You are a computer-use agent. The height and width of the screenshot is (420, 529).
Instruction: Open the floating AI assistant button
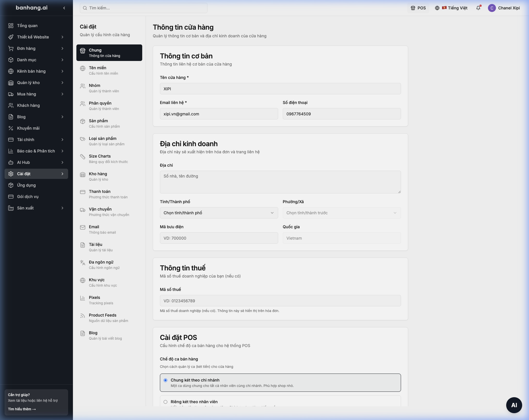tap(514, 405)
